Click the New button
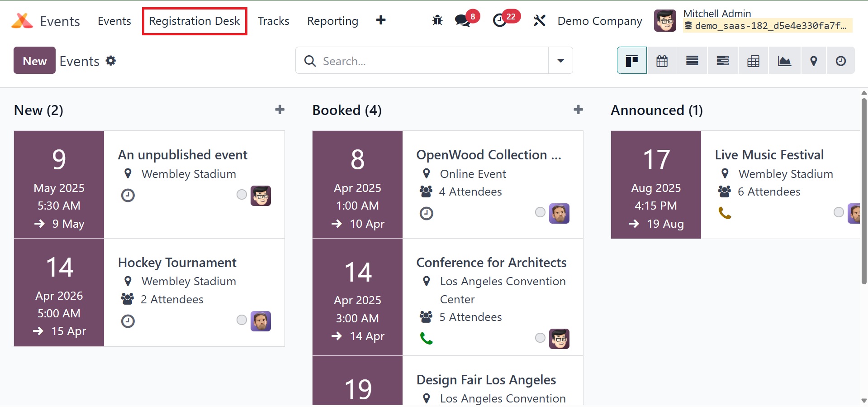This screenshot has height=407, width=868. [34, 61]
